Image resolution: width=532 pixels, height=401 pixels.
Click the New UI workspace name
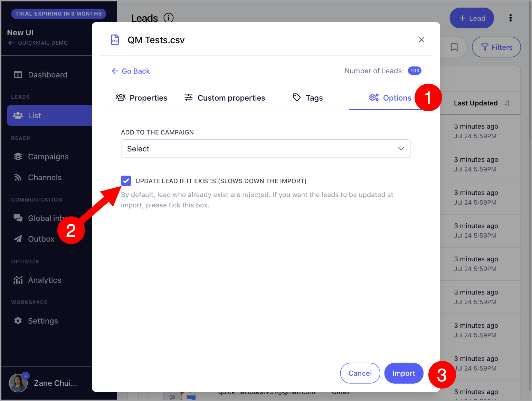[20, 32]
